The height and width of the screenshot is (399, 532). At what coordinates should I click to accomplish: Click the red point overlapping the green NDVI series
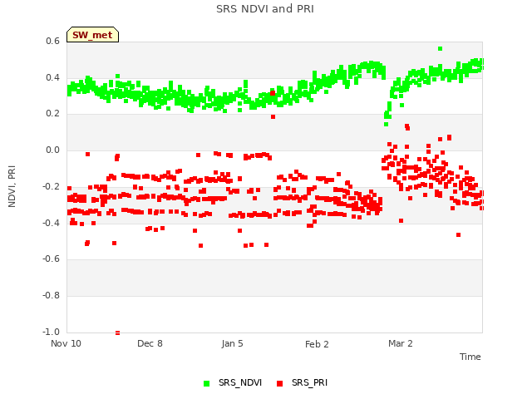coord(273,93)
